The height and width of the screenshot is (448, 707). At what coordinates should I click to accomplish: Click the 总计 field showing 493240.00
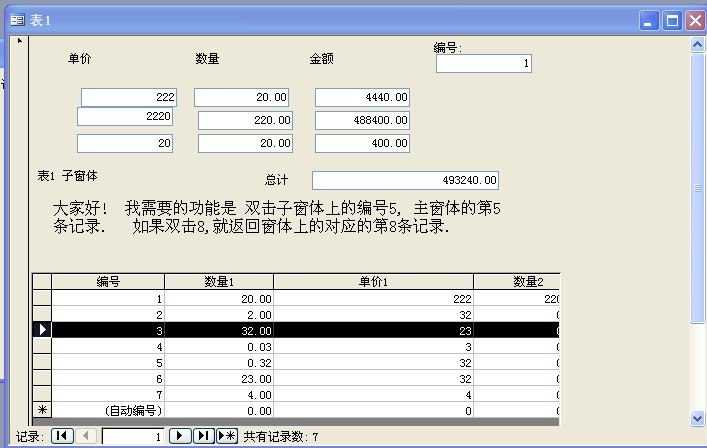405,180
